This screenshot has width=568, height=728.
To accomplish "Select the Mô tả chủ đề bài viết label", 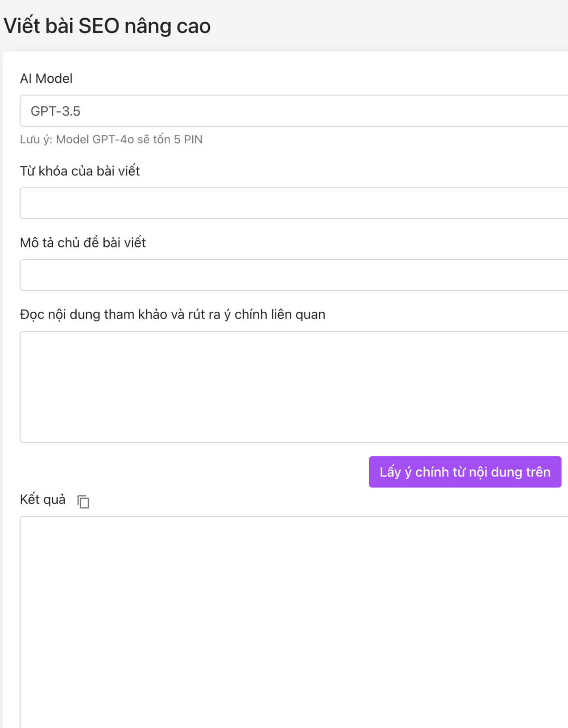I will click(x=83, y=243).
